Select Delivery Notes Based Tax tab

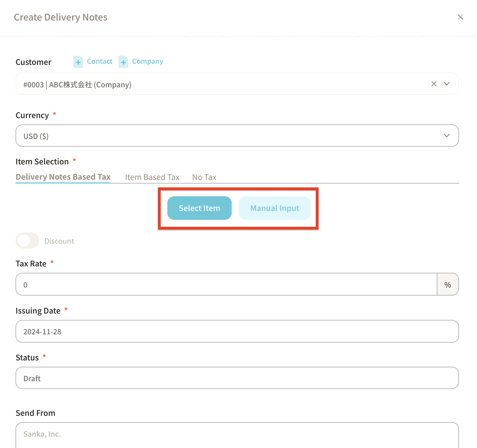click(63, 177)
